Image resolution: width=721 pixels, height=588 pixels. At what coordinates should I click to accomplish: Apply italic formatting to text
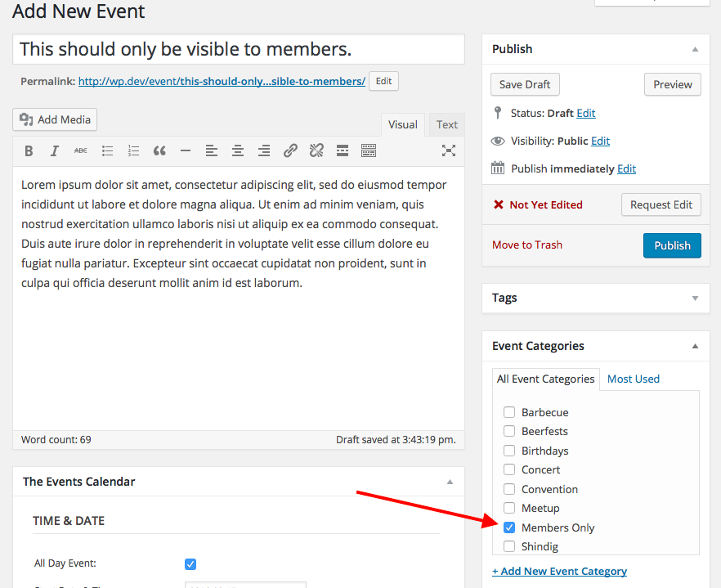(x=55, y=150)
